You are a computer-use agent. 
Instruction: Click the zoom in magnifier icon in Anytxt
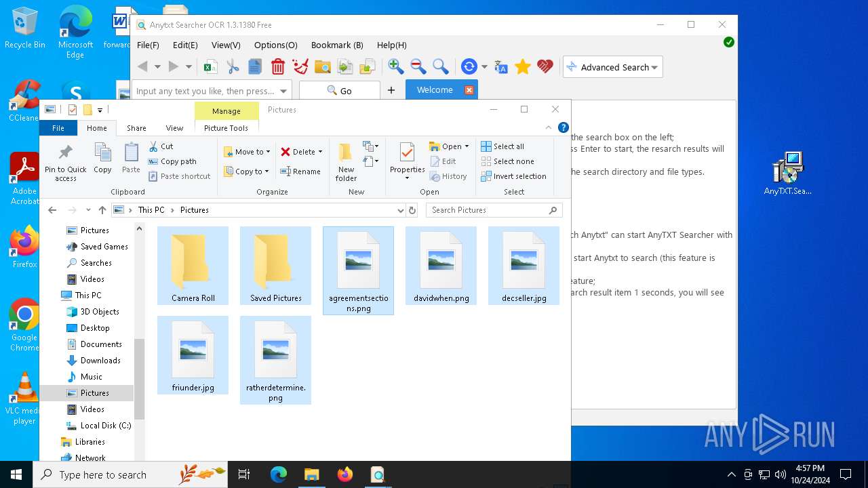coord(396,66)
